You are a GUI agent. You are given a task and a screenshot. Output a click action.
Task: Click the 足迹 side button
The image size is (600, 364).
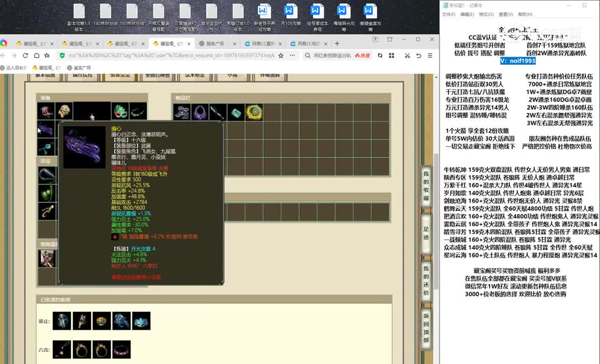tap(426, 233)
